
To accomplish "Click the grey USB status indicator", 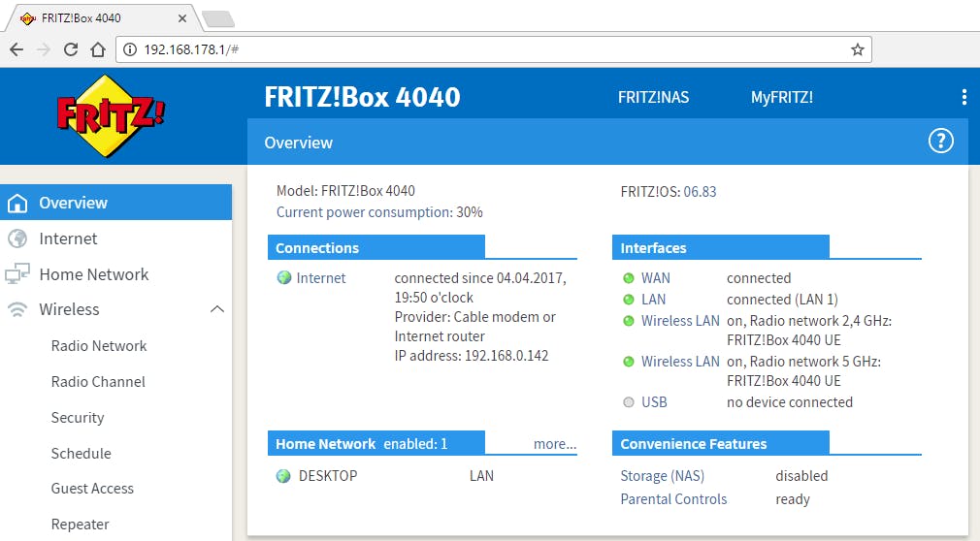I will point(629,402).
